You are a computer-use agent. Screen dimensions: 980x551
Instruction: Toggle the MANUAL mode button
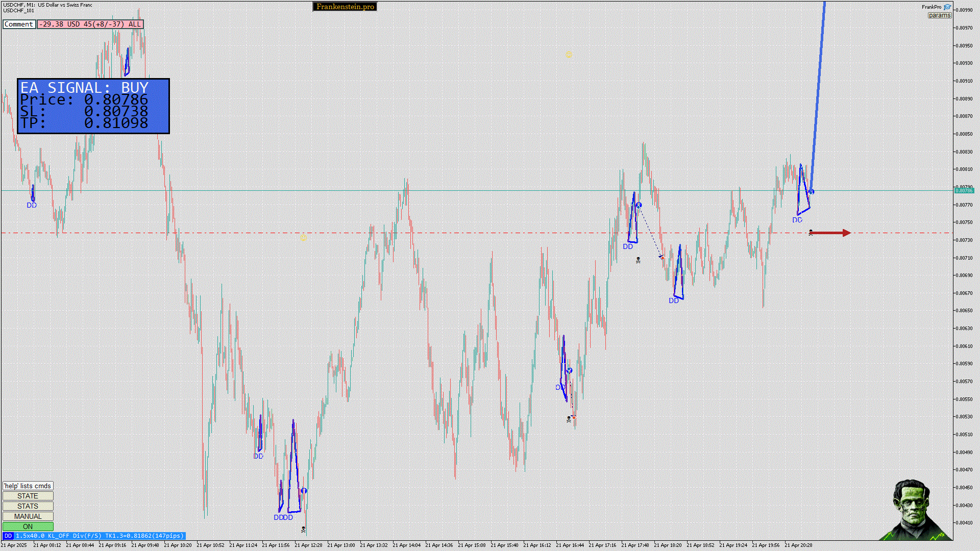tap(28, 516)
